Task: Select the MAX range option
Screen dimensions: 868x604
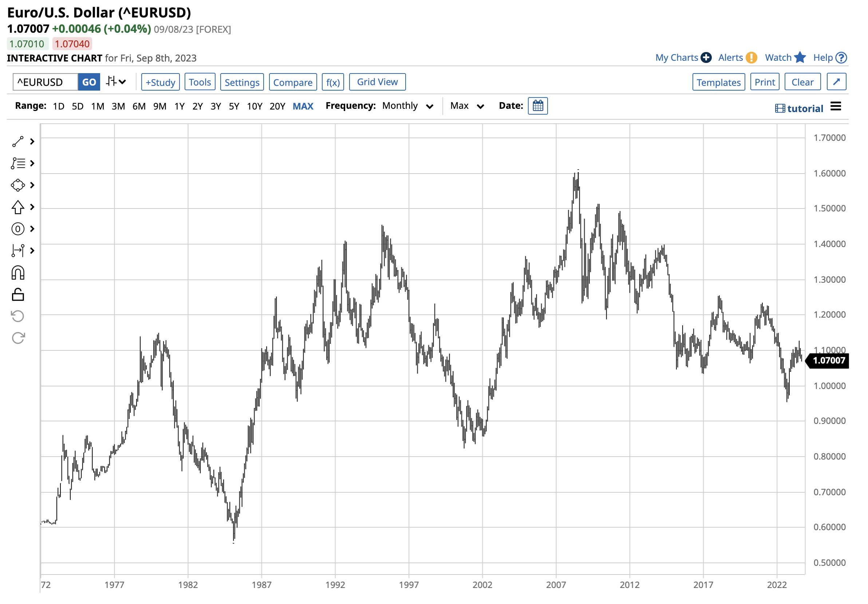Action: (303, 106)
